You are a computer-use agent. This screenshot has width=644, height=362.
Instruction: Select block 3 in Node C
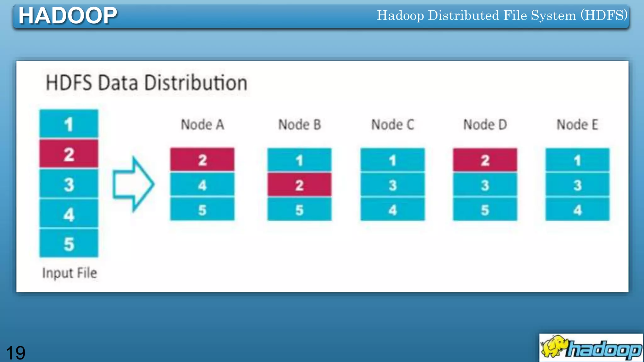[392, 185]
